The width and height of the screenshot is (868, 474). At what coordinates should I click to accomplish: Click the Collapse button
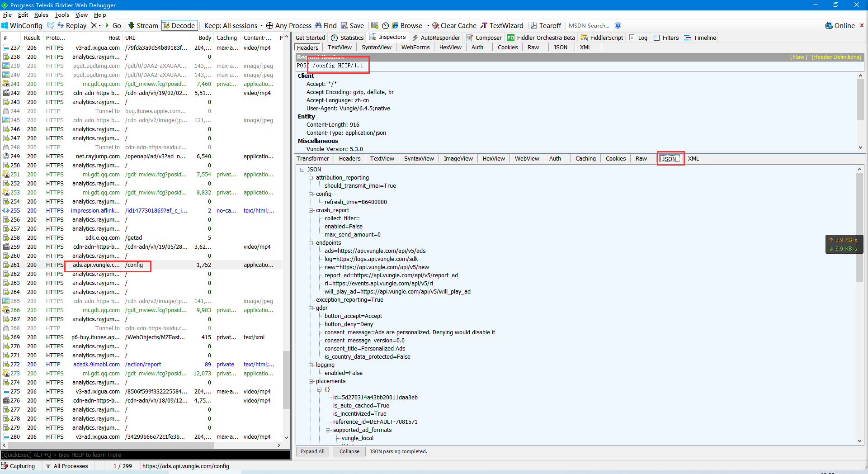click(349, 451)
